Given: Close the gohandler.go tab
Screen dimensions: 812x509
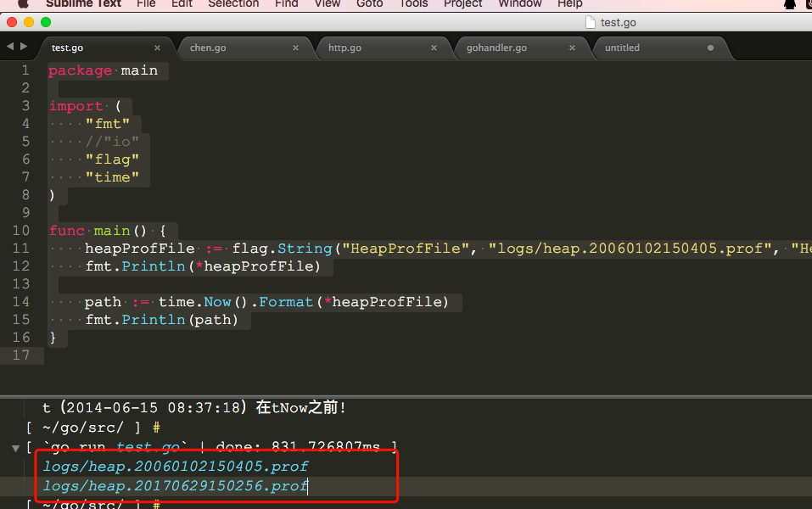Looking at the screenshot, I should click(x=572, y=48).
